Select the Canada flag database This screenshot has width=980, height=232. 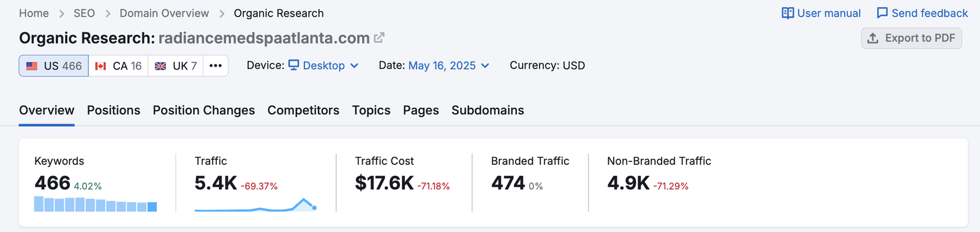(x=118, y=65)
